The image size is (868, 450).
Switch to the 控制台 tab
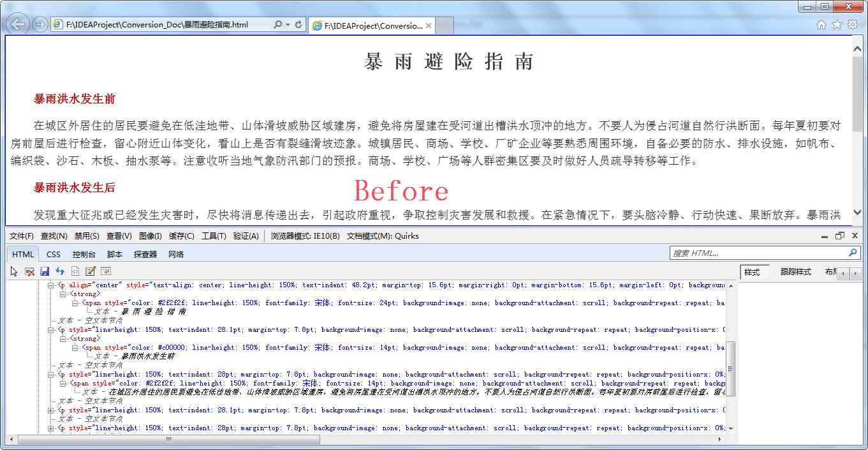coord(84,254)
